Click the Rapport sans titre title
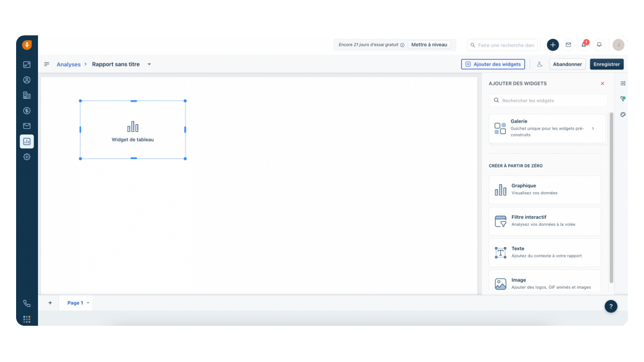This screenshot has height=362, width=644. tap(116, 64)
